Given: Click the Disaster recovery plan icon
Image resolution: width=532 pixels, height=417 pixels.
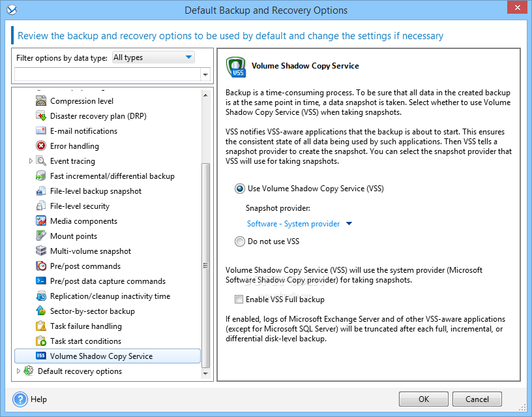Looking at the screenshot, I should (41, 116).
